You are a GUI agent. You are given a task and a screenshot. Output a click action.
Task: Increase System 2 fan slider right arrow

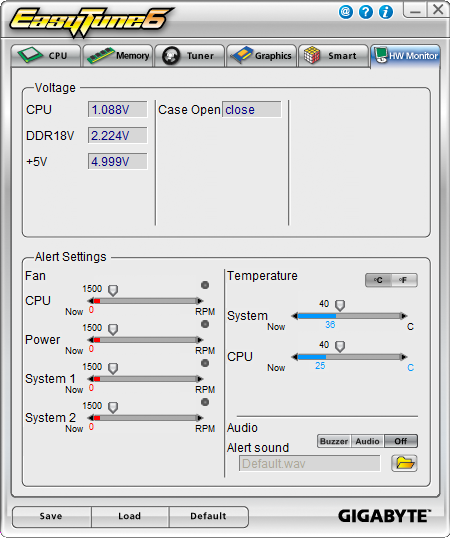[200, 418]
